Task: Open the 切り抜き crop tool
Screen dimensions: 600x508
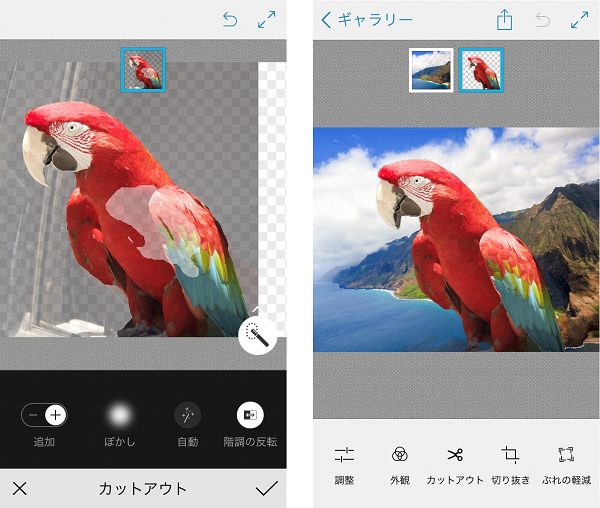Action: [x=510, y=466]
